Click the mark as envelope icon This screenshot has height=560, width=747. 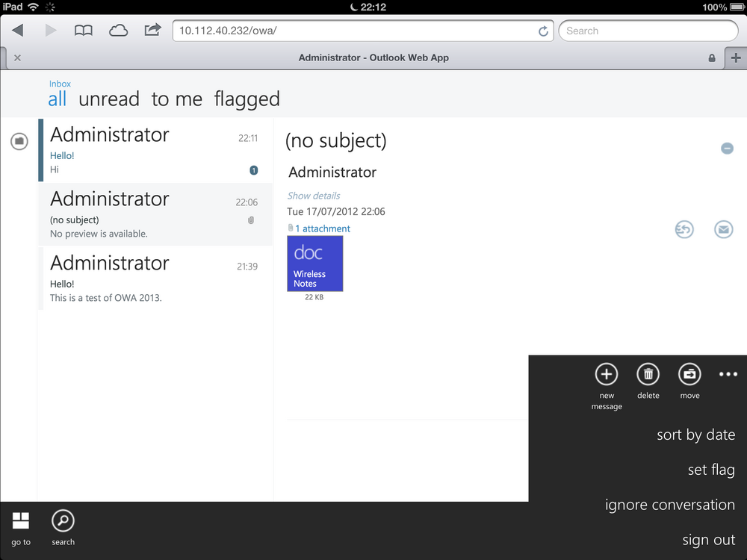[x=723, y=229]
